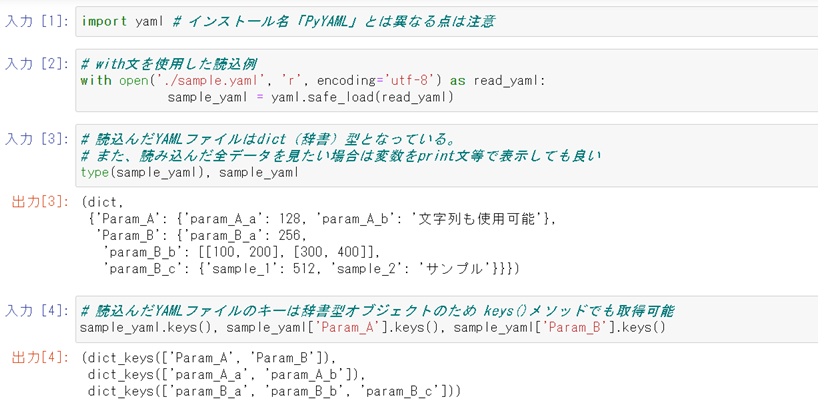This screenshot has width=818, height=405.
Task: Click the type(sample_yaml) code line
Action: [x=189, y=172]
